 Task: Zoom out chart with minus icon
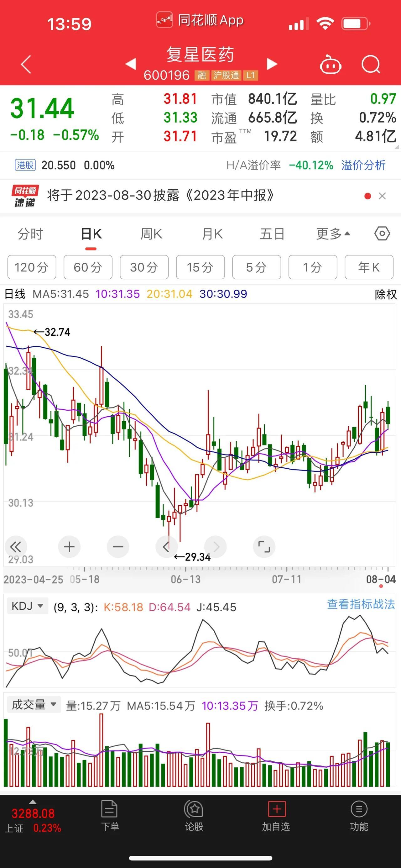[x=118, y=547]
